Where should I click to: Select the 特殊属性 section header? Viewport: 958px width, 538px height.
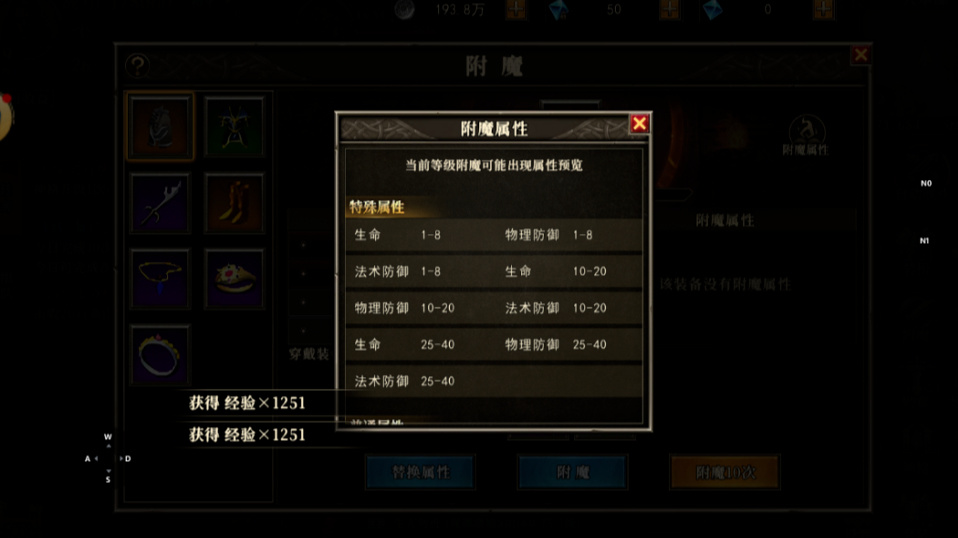pyautogui.click(x=377, y=207)
